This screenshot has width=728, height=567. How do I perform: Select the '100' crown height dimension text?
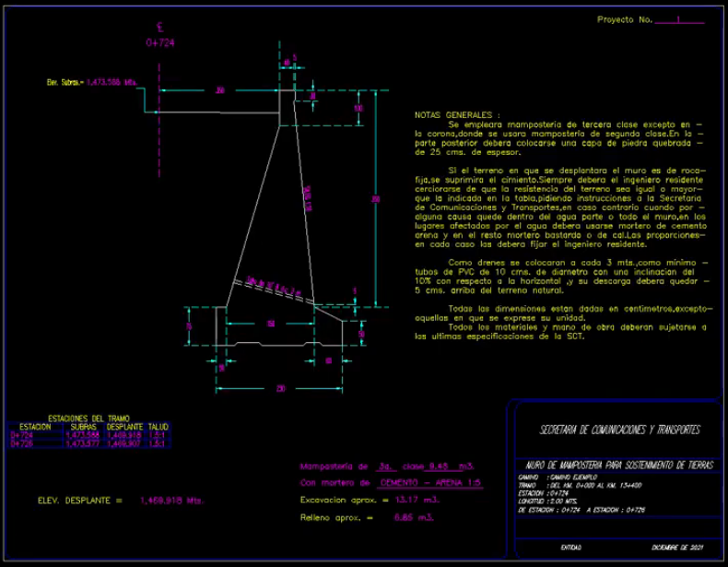click(358, 108)
